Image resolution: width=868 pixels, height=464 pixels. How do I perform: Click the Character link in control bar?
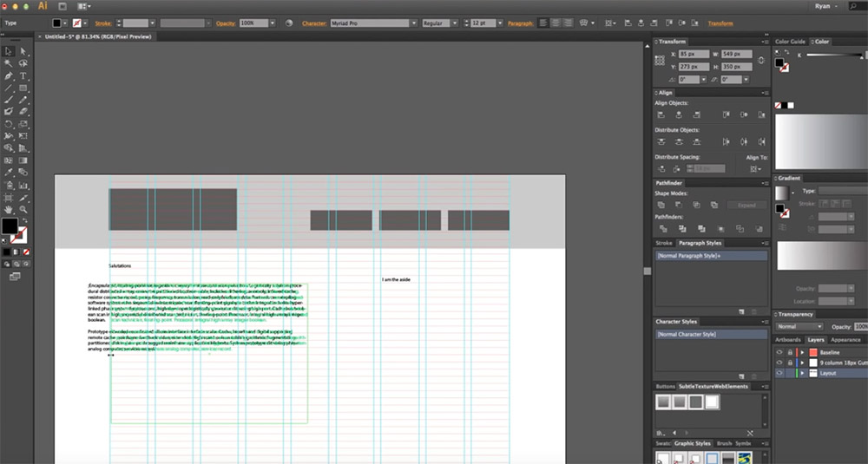(x=314, y=23)
